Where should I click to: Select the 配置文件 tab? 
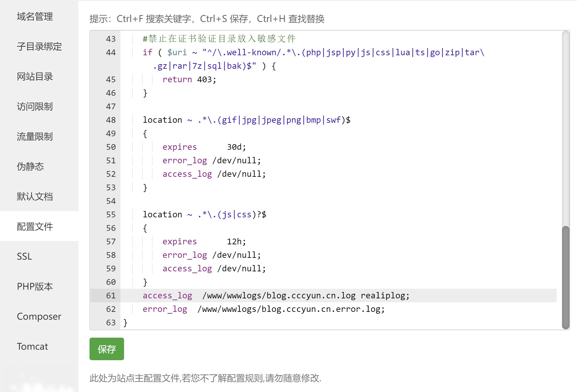click(35, 227)
